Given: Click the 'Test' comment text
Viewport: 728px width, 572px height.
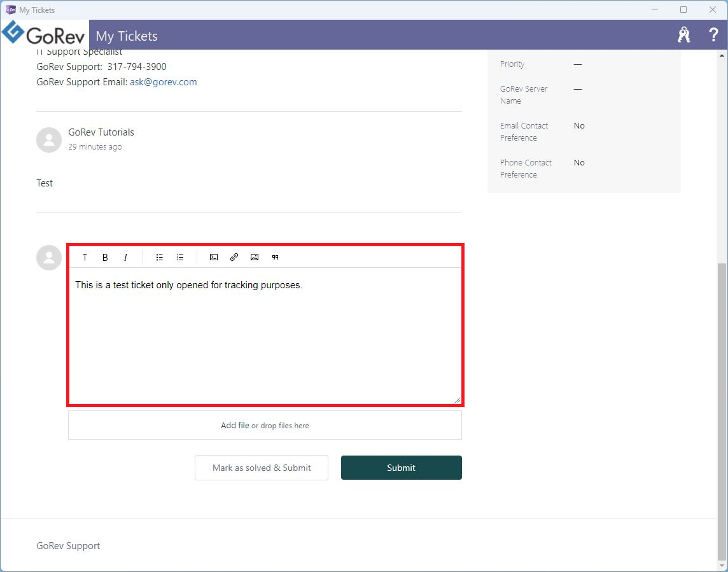Looking at the screenshot, I should click(x=45, y=183).
